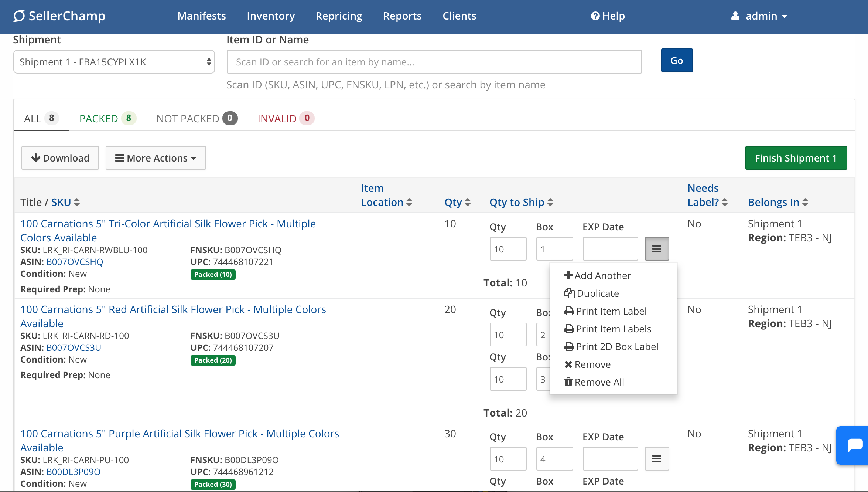
Task: Sort by Needs Label column
Action: (x=724, y=202)
